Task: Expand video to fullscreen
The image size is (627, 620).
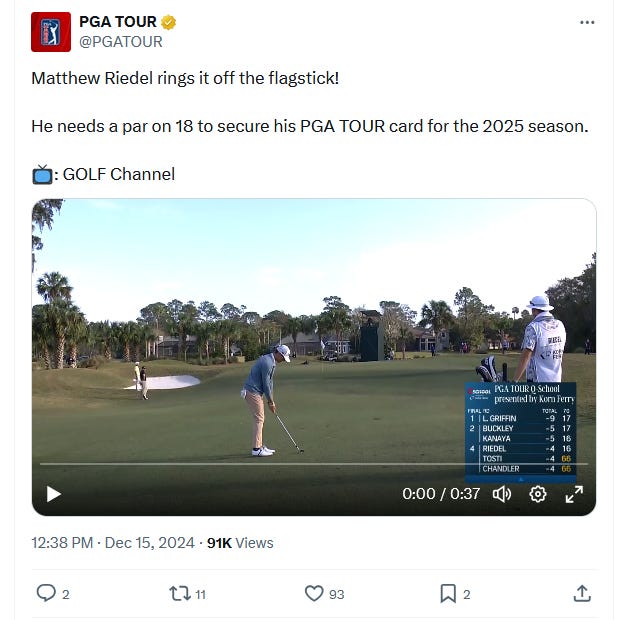Action: tap(574, 494)
